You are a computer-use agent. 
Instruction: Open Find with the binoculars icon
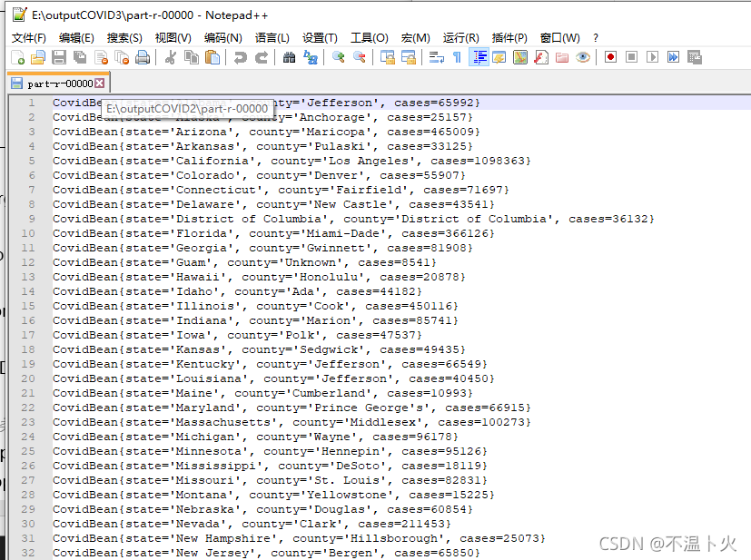pyautogui.click(x=290, y=57)
